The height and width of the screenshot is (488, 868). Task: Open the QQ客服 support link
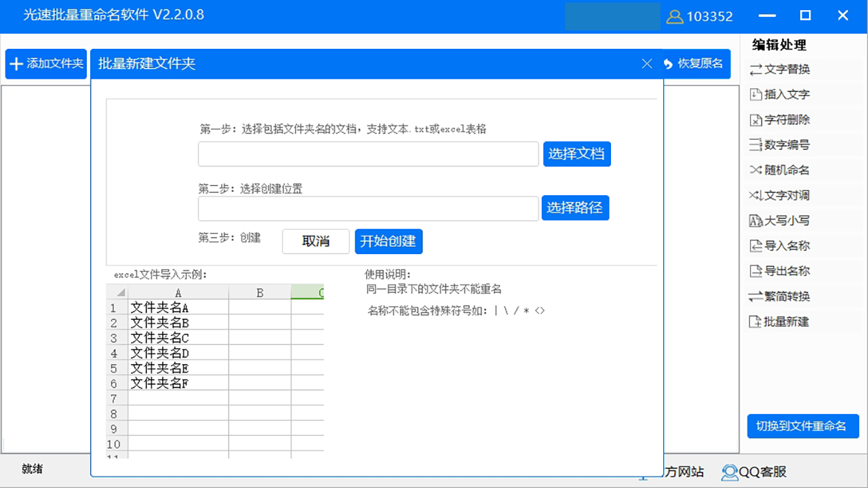[754, 472]
